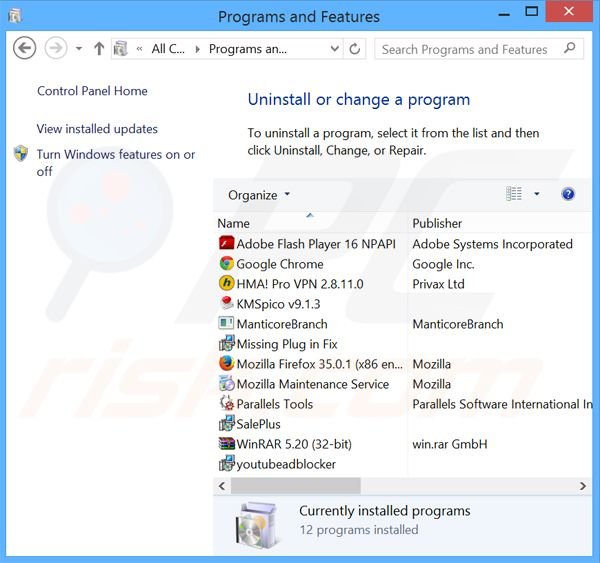Click the KMSpico red button icon
Image resolution: width=600 pixels, height=563 pixels.
(x=226, y=303)
